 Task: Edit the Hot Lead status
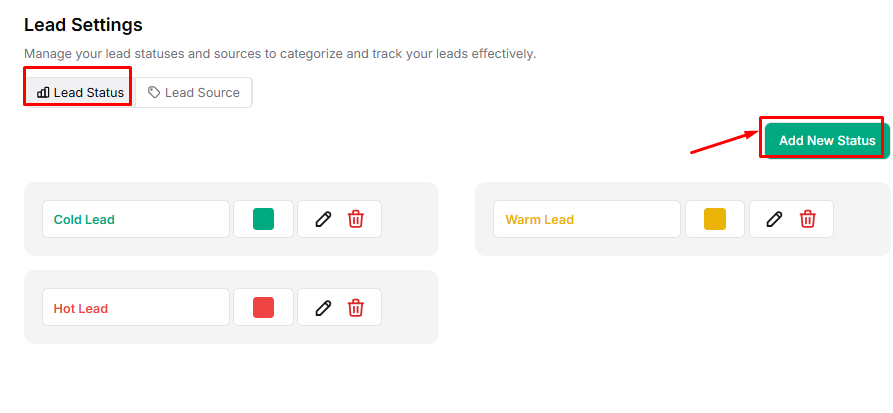(323, 308)
